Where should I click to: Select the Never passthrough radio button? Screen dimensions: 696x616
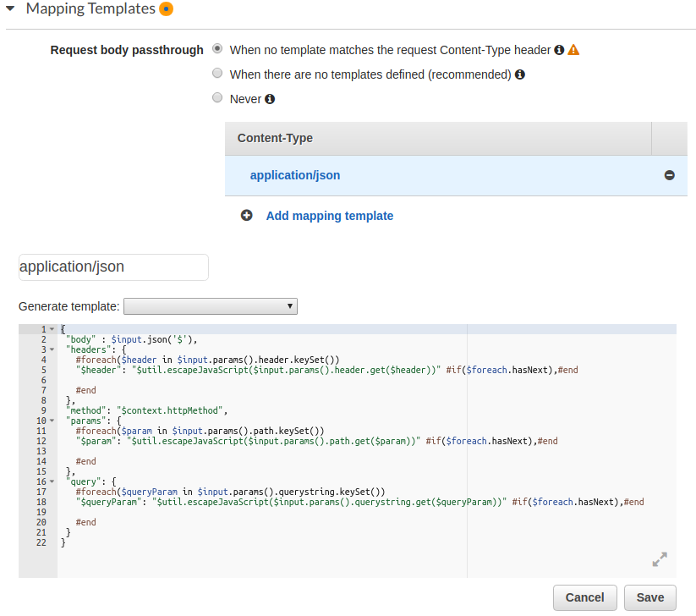[x=218, y=98]
